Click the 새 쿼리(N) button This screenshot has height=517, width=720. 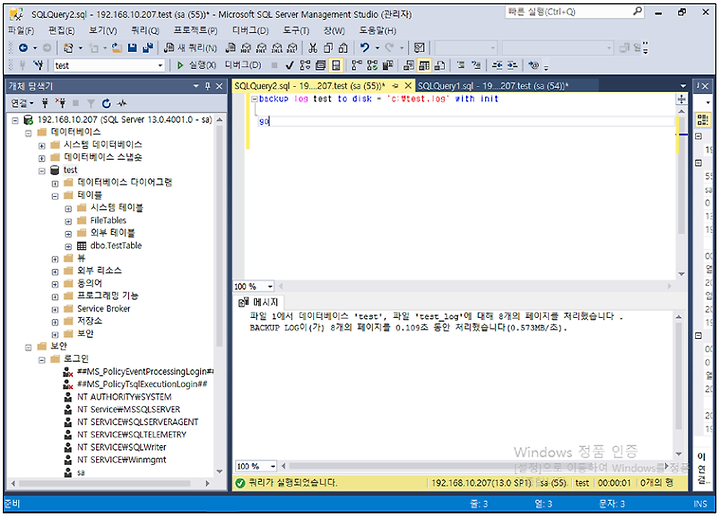pyautogui.click(x=191, y=48)
